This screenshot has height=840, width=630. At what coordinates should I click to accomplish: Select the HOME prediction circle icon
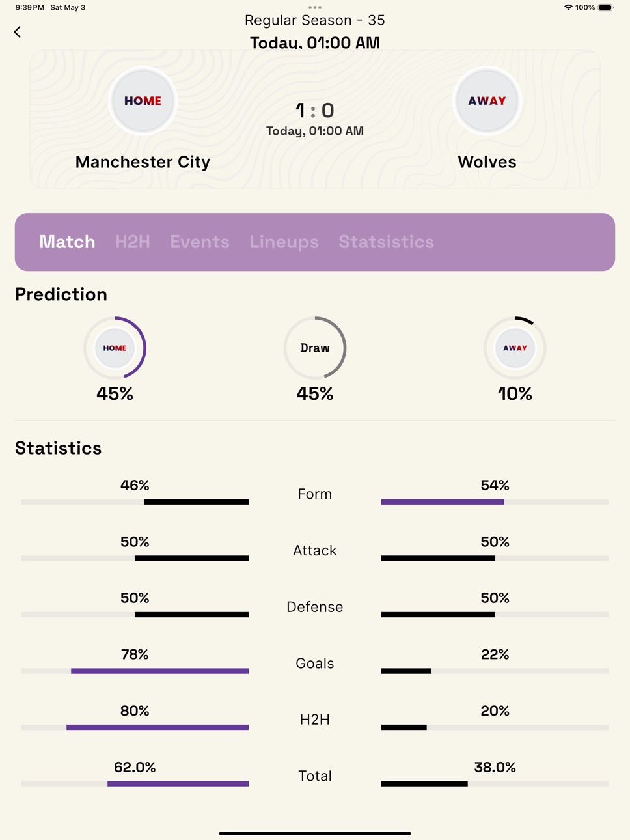[x=115, y=348]
